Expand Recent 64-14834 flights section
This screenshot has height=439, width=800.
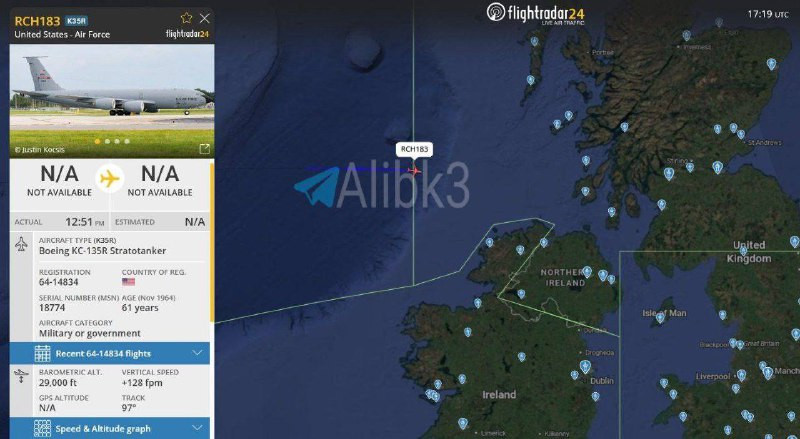coord(110,353)
